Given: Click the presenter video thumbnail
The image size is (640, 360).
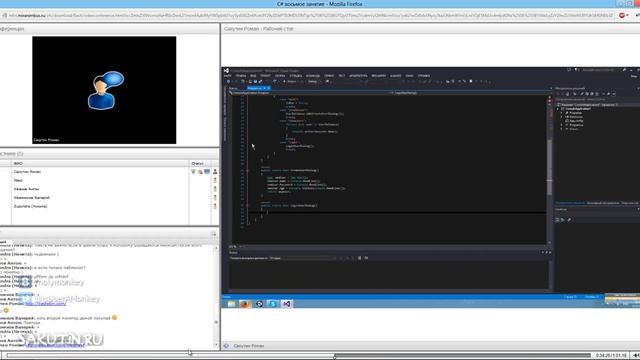Looking at the screenshot, I should tap(104, 90).
